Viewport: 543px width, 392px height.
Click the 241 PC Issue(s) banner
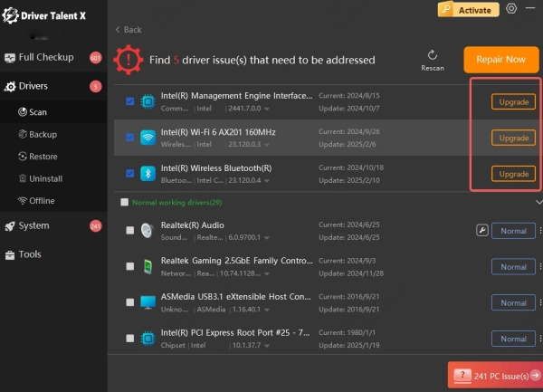pos(494,373)
